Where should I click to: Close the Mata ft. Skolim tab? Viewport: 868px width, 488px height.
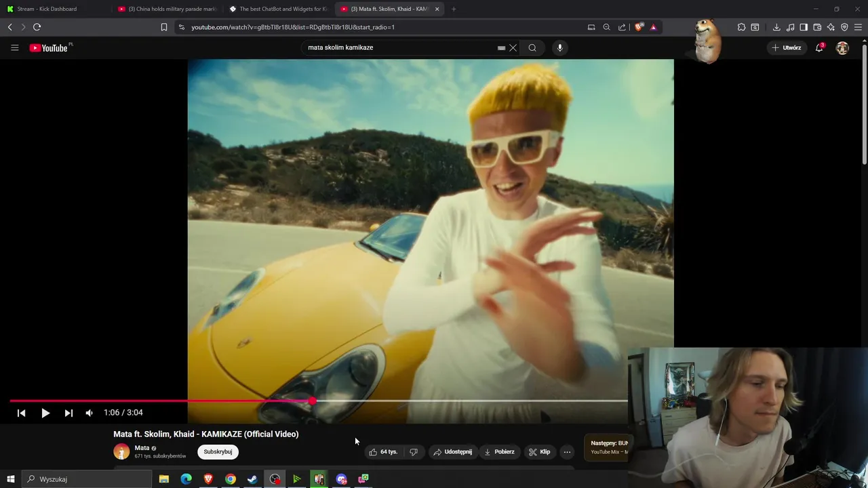[x=437, y=9]
